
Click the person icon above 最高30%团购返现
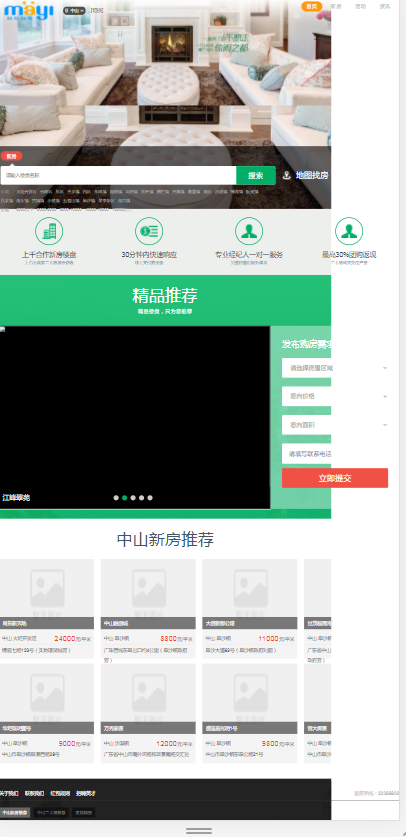[x=349, y=231]
